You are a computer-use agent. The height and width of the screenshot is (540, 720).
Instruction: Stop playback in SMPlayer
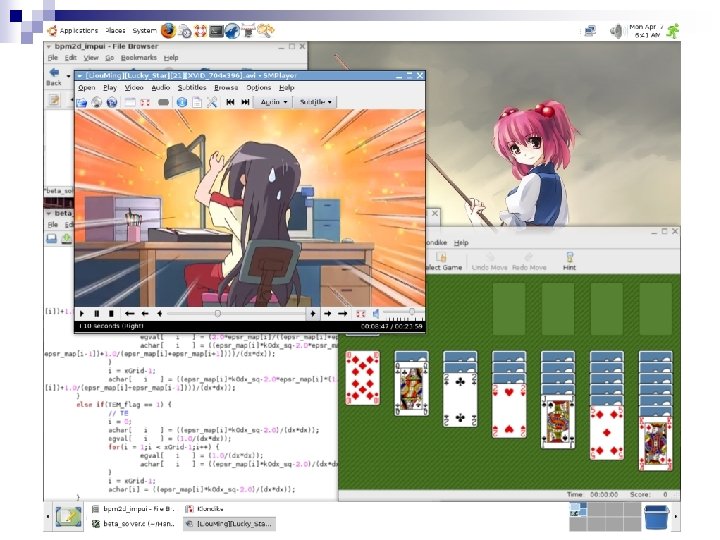(111, 314)
